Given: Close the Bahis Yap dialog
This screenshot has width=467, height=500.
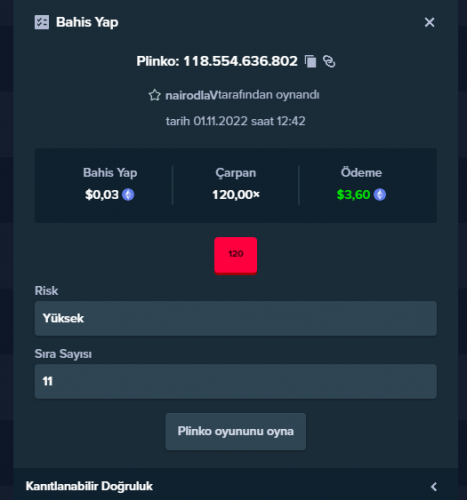Looking at the screenshot, I should 429,22.
